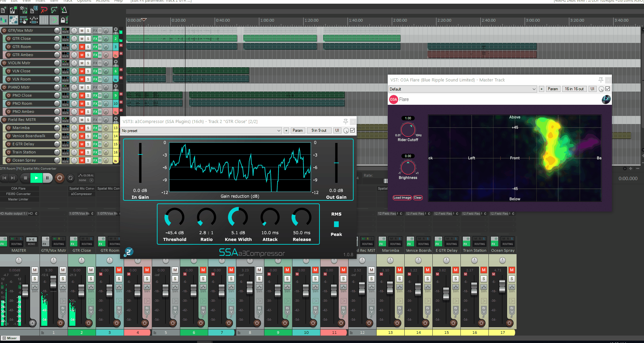
Task: Toggle the repeat loop button in transport
Action: (70, 178)
